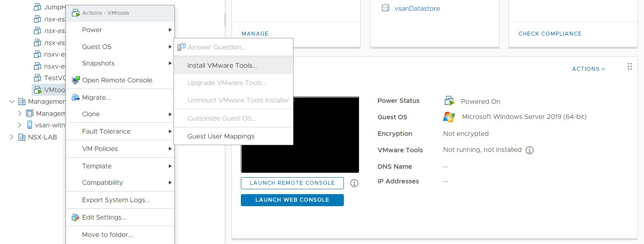Screen dimensions: 644x244
Task: Open the VM Policies submenu
Action: point(120,149)
